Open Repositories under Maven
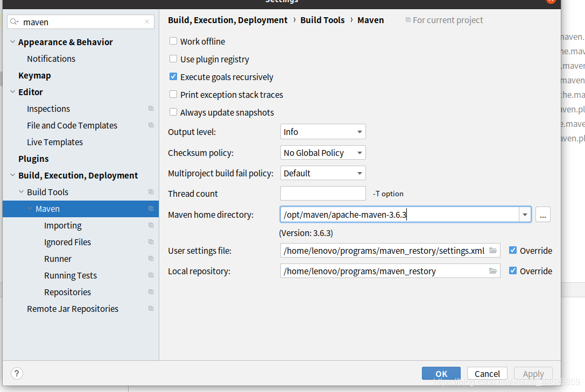 click(67, 292)
